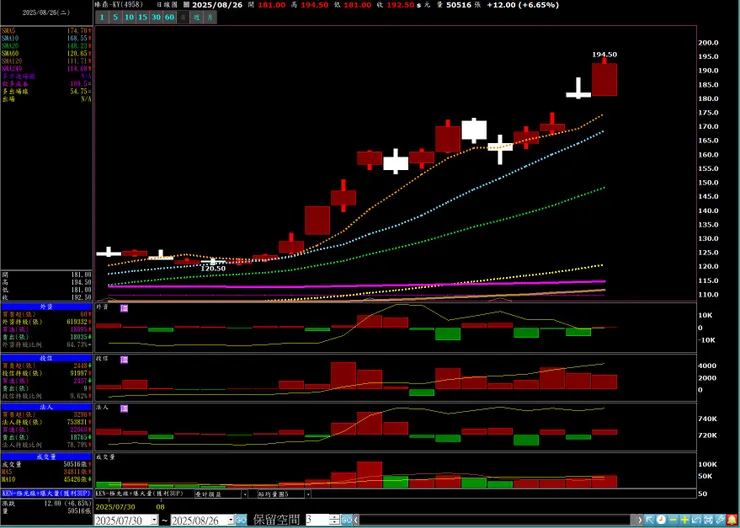Viewport: 740px width, 528px height.
Task: Open the 外資 panel settings icon
Action: click(124, 308)
